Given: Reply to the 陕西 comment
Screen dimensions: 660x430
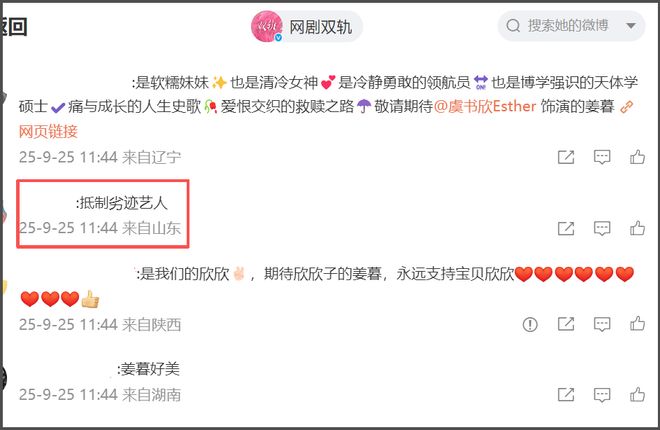Looking at the screenshot, I should [602, 324].
